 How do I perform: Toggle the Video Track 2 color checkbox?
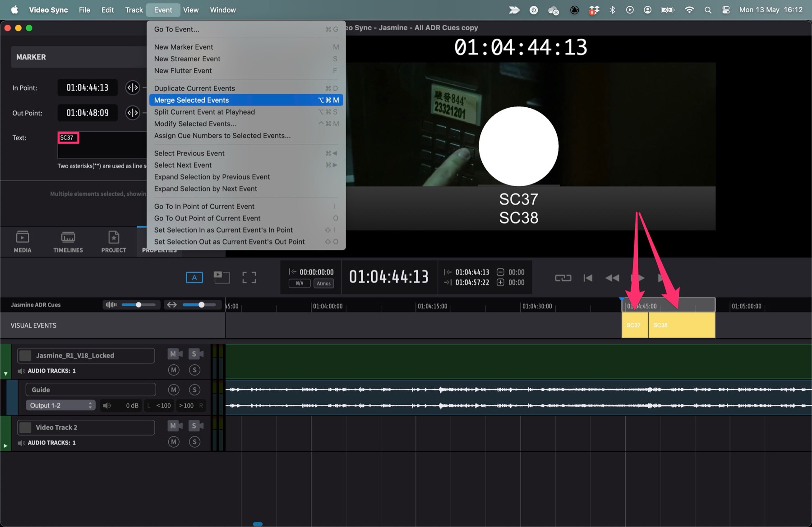[x=25, y=427]
